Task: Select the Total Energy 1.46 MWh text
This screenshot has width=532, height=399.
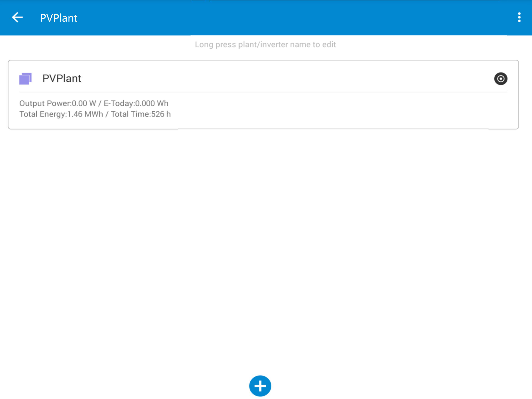Action: 61,114
